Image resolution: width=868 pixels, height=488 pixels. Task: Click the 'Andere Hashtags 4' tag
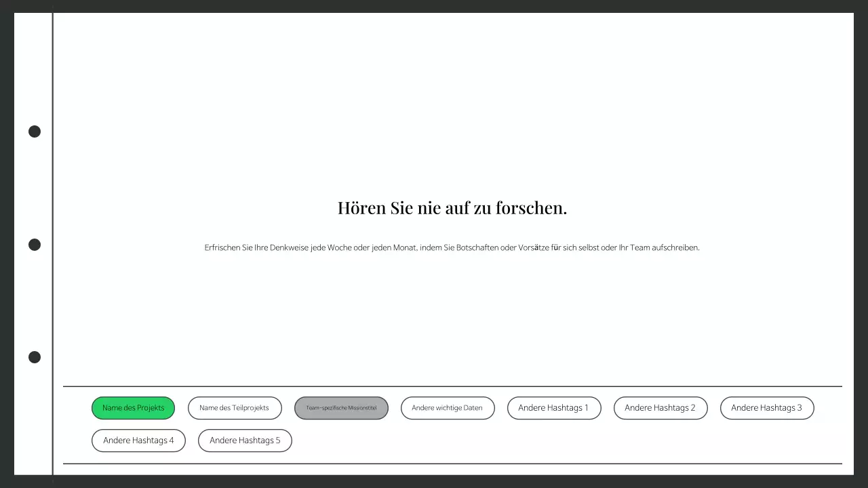tap(138, 440)
